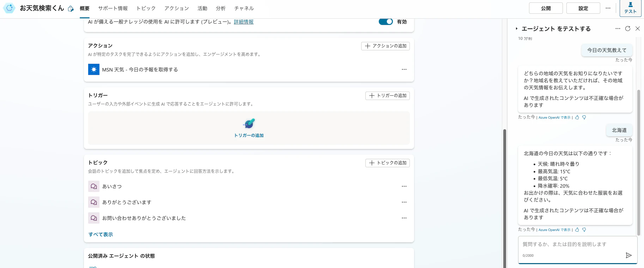Click the 北海道 message bubble
This screenshot has width=644, height=268.
tap(619, 130)
